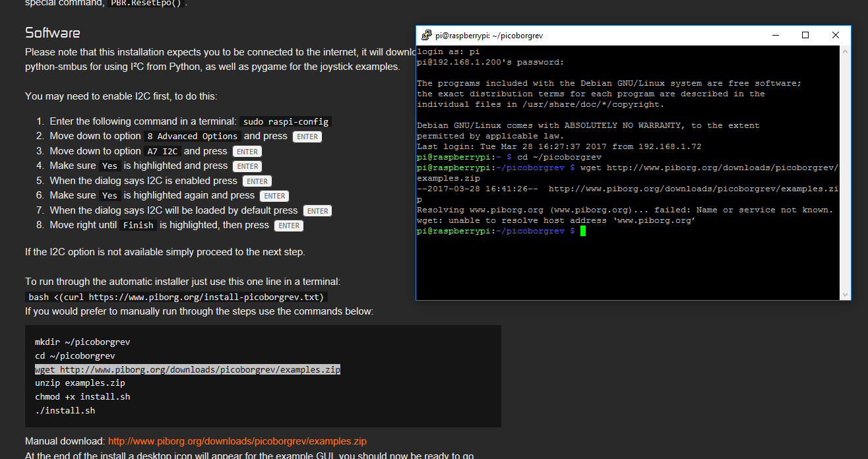Close the pi@raspberrypi PuTTY window

[836, 36]
